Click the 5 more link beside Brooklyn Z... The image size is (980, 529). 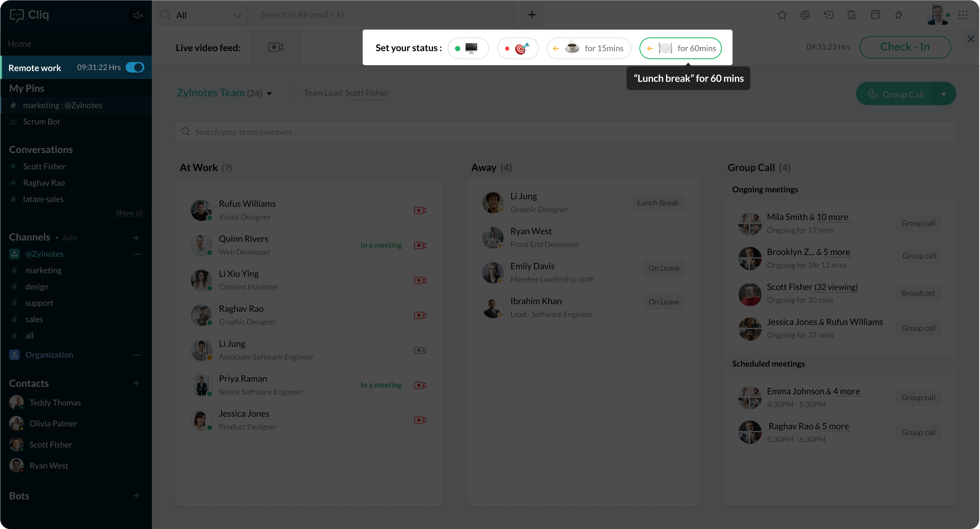pyautogui.click(x=837, y=252)
